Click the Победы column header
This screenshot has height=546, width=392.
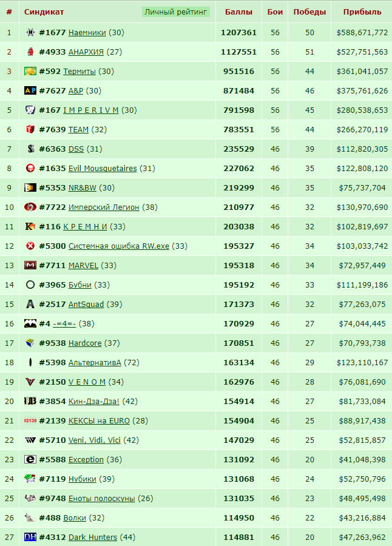click(x=309, y=12)
